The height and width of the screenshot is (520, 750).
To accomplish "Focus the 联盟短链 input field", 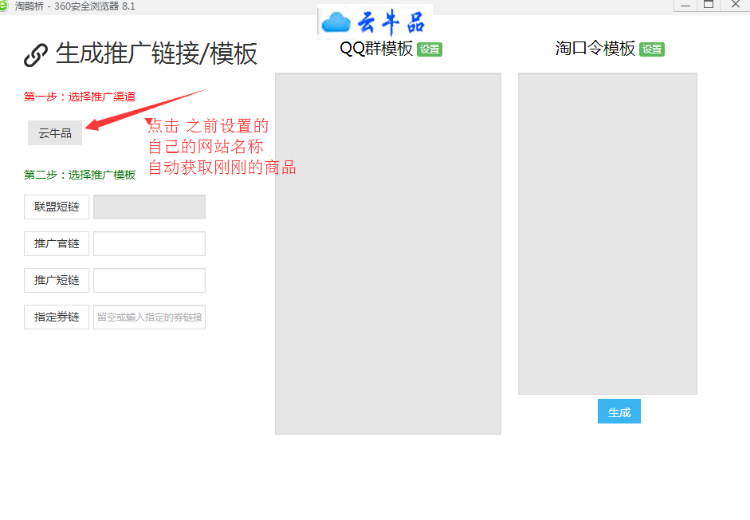I will coord(149,207).
